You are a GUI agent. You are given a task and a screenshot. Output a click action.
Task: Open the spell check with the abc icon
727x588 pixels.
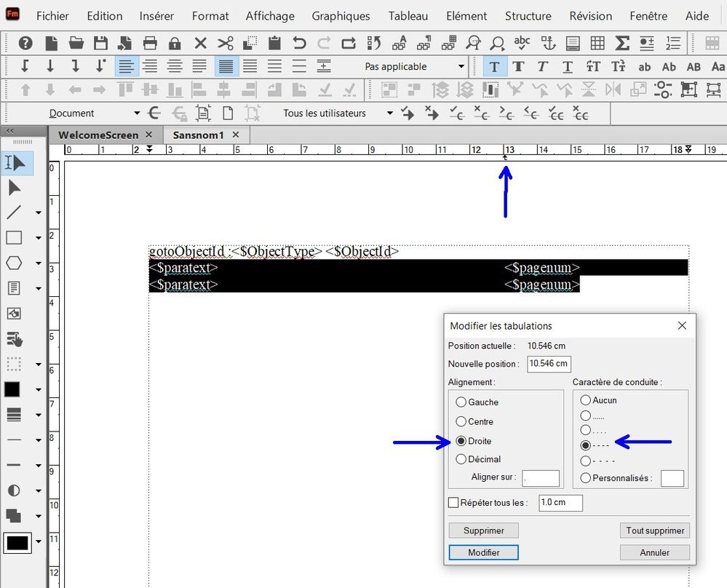522,44
